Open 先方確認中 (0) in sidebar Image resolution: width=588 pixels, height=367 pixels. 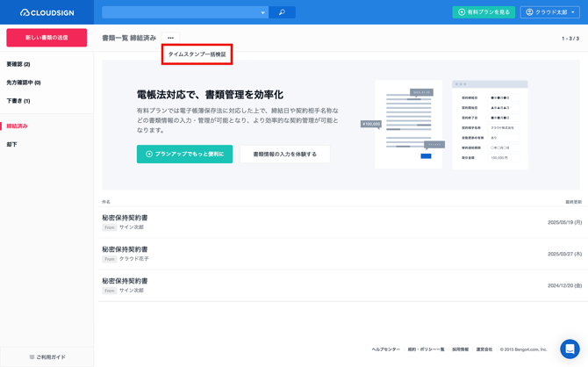click(24, 83)
